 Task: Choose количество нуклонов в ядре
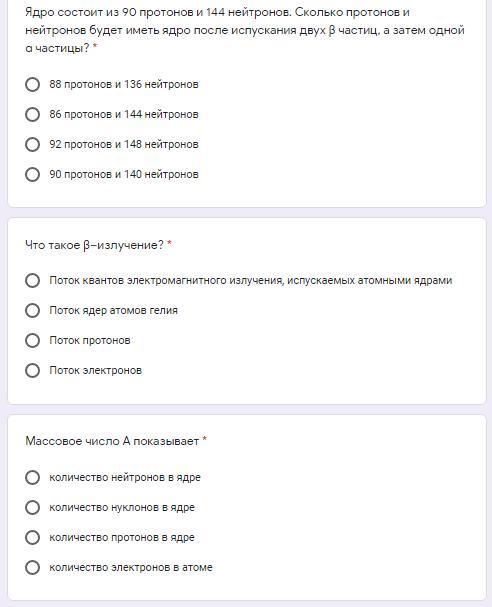(33, 508)
